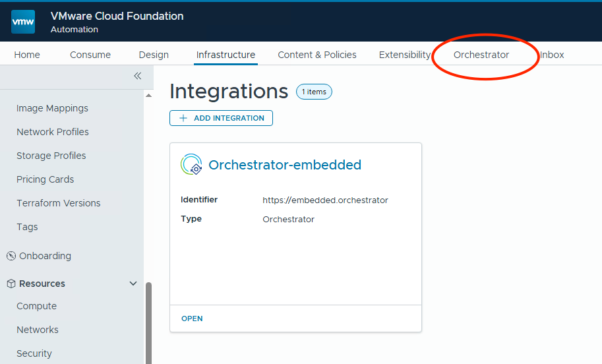602x364 pixels.
Task: Open Pricing Cards in the sidebar
Action: 45,179
